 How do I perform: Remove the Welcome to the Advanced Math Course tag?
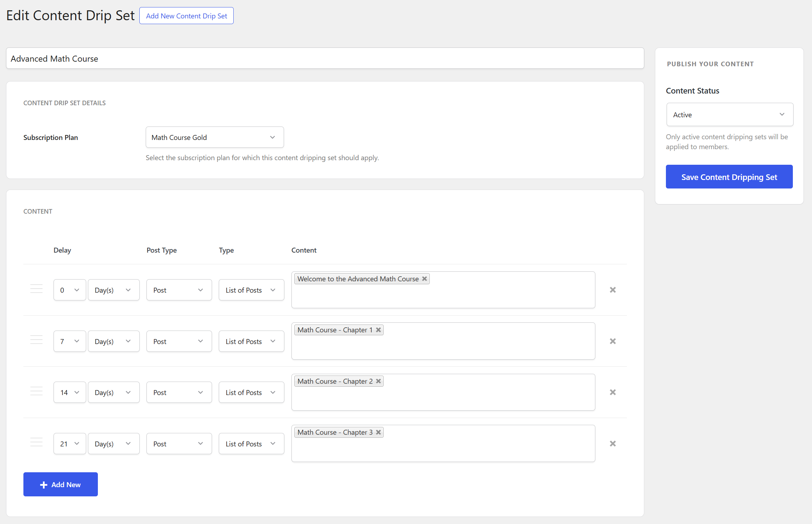point(424,279)
